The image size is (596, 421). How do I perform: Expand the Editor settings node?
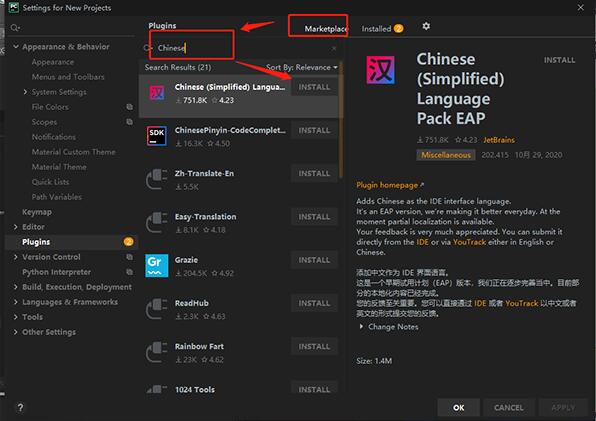click(x=16, y=227)
